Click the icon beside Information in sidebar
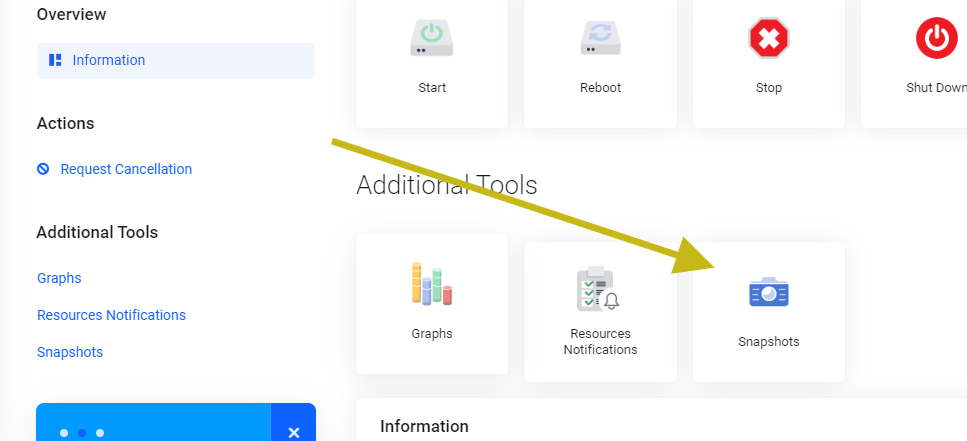The height and width of the screenshot is (441, 967). click(56, 60)
